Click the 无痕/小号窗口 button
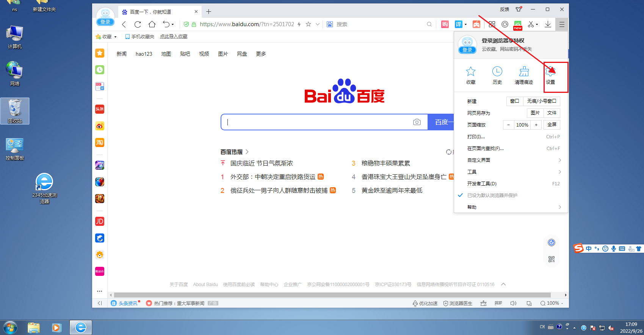The image size is (644, 335). tap(542, 101)
